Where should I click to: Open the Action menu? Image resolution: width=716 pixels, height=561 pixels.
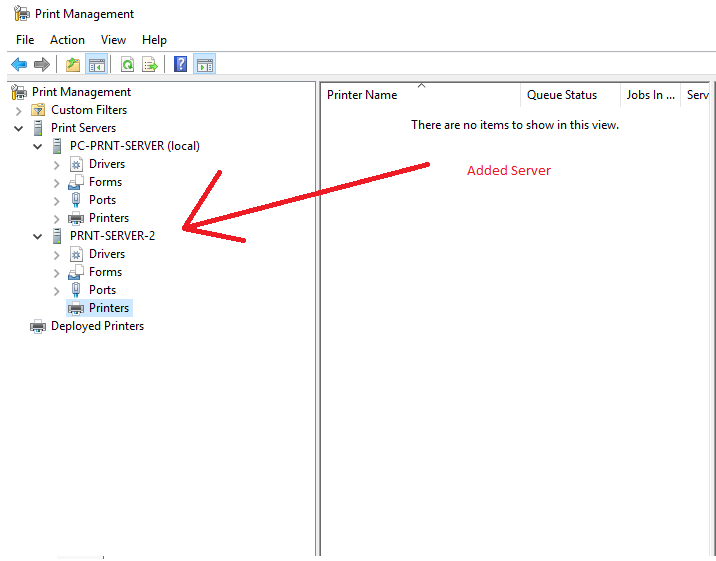click(67, 40)
